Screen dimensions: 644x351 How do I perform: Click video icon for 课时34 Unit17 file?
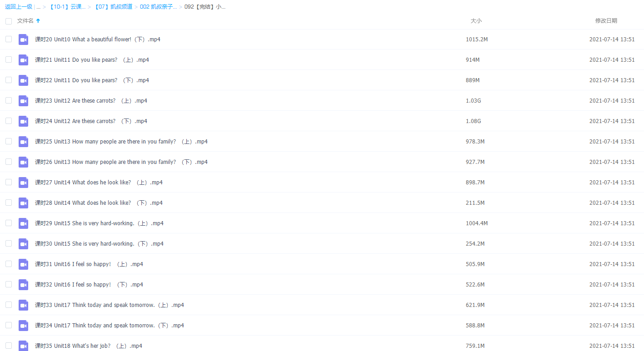tap(23, 326)
